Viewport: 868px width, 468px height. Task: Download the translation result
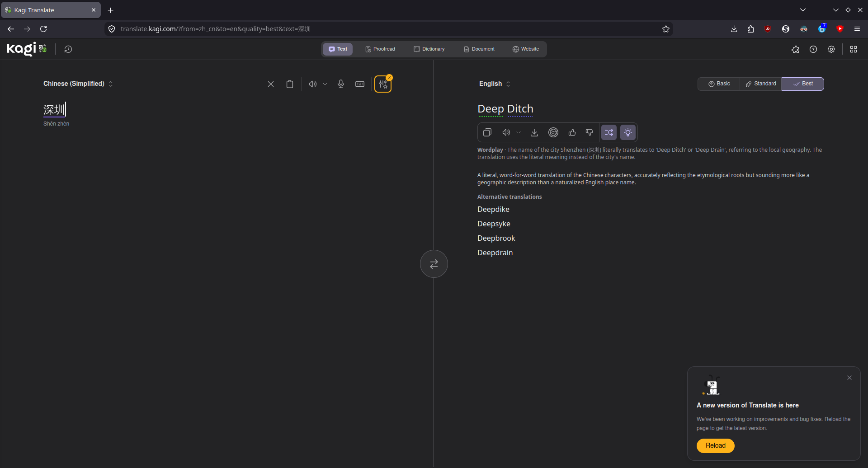pyautogui.click(x=534, y=132)
